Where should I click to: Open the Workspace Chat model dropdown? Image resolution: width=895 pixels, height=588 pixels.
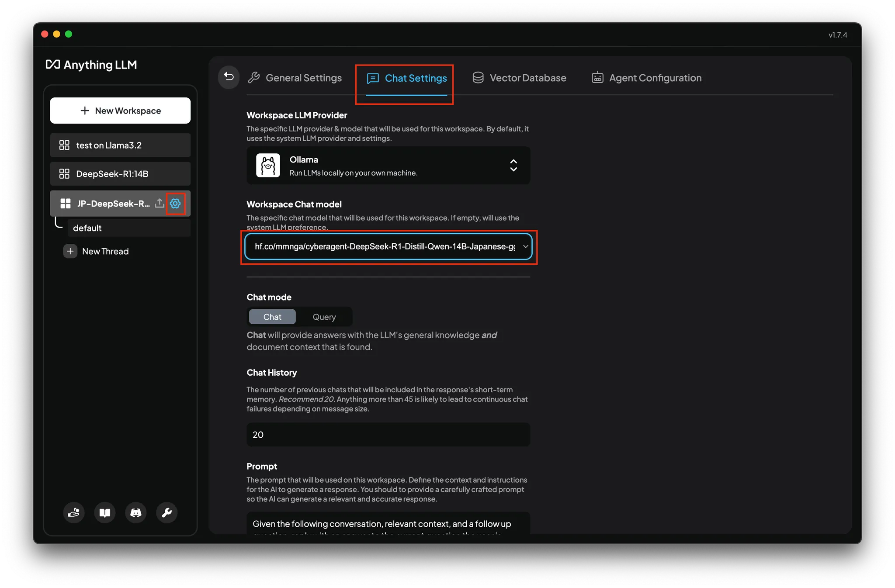(388, 247)
